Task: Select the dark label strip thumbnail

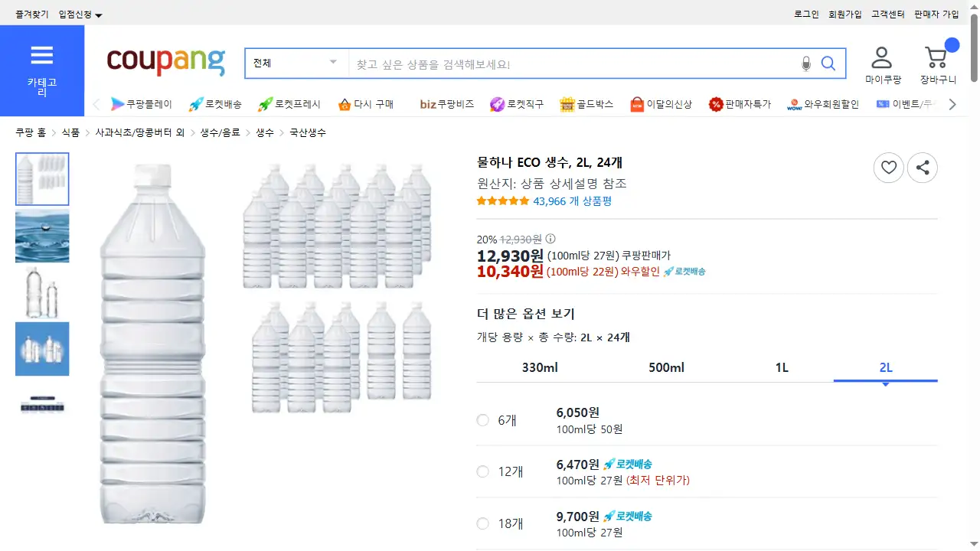Action: point(42,406)
